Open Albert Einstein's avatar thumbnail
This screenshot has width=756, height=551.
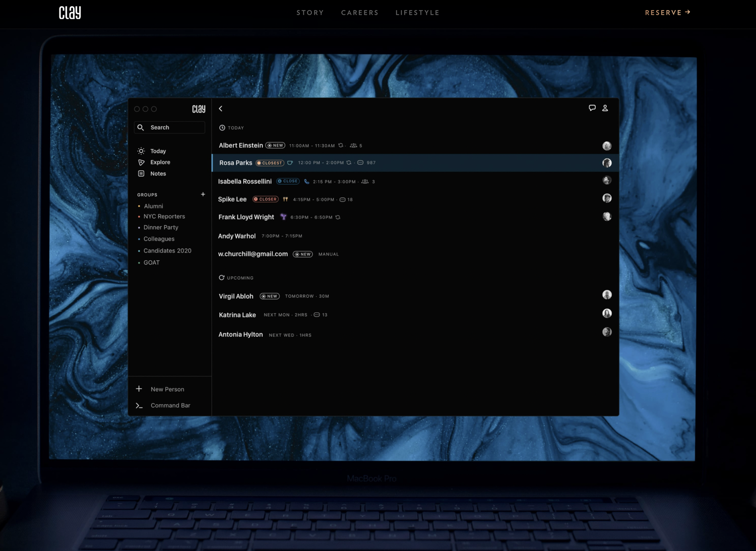pyautogui.click(x=607, y=146)
